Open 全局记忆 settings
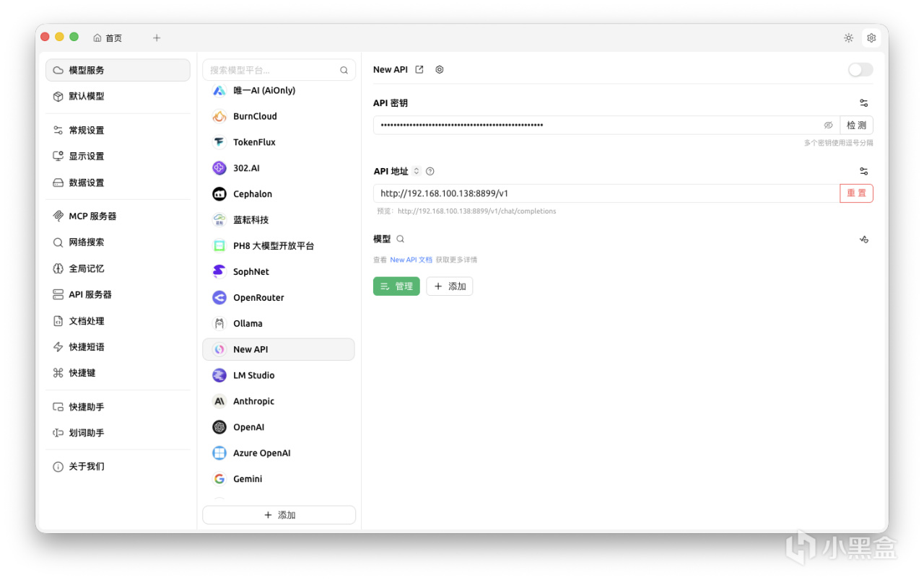 pyautogui.click(x=118, y=268)
